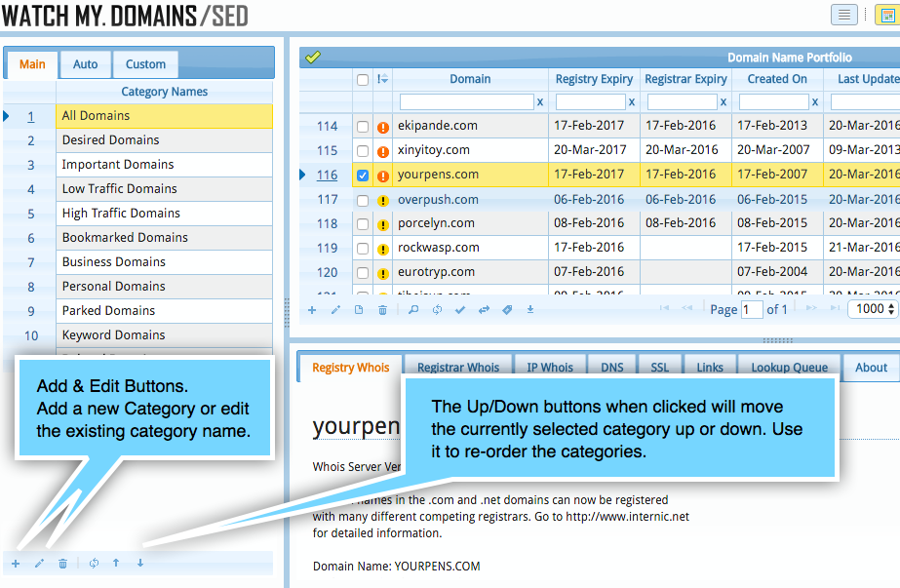This screenshot has width=900, height=588.
Task: Select the Important Domains category
Action: (164, 165)
